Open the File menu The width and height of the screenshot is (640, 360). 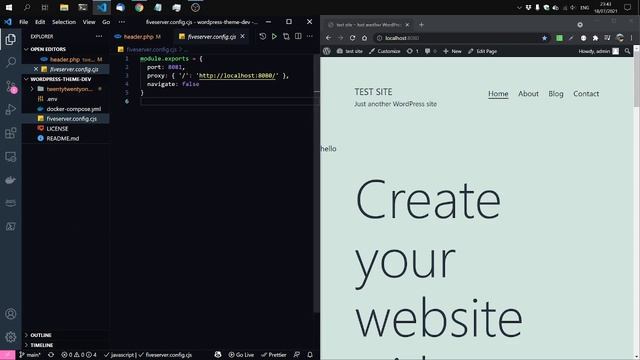24,22
